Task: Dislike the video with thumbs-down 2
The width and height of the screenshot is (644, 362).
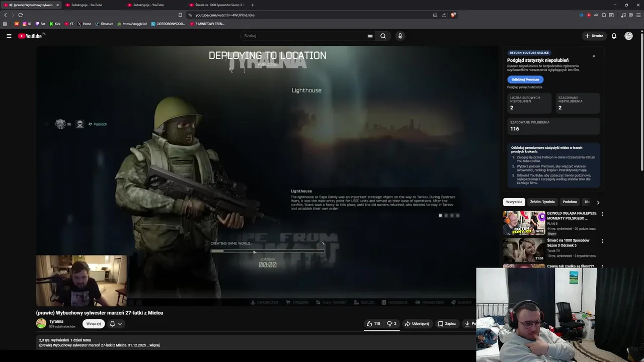Action: 391,324
